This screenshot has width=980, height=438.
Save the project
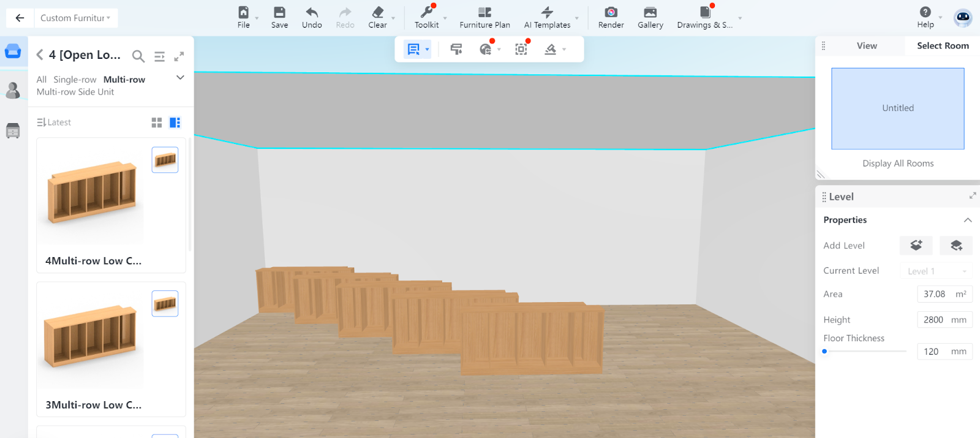(x=279, y=13)
